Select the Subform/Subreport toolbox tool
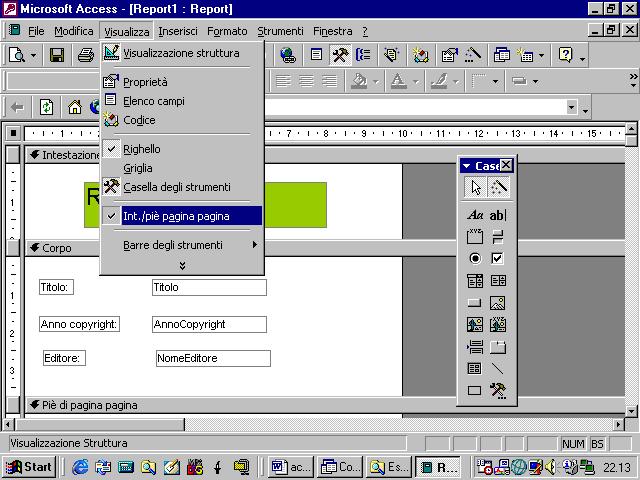The image size is (640, 480). click(x=475, y=369)
